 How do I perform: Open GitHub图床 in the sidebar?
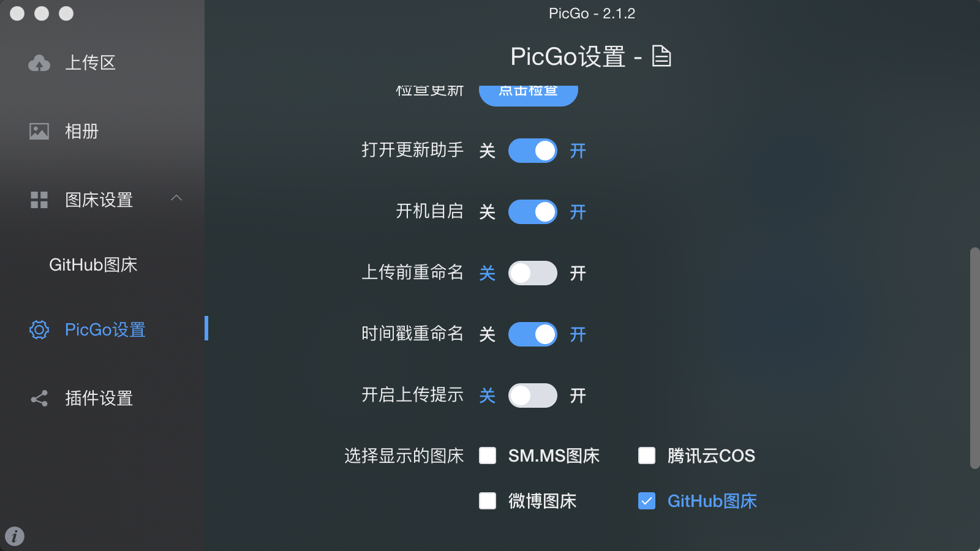[x=93, y=264]
